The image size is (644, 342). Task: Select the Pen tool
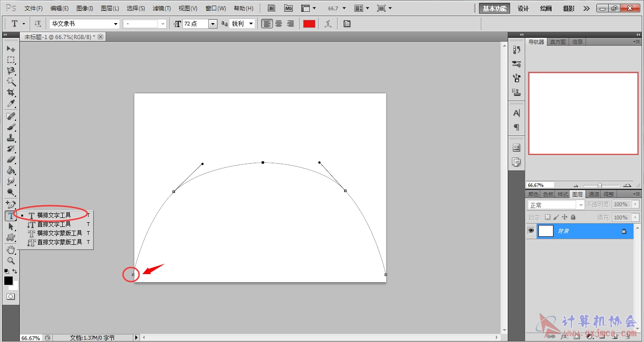10,205
